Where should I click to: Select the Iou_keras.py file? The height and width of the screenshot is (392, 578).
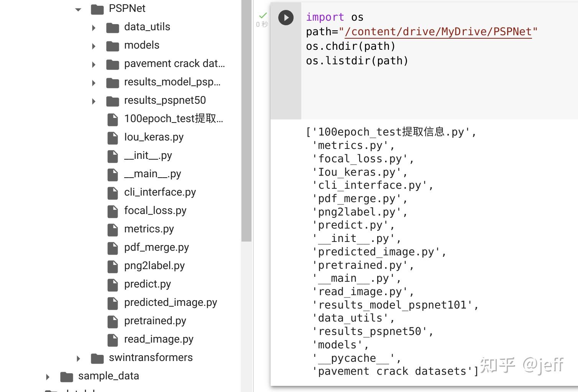(x=154, y=137)
